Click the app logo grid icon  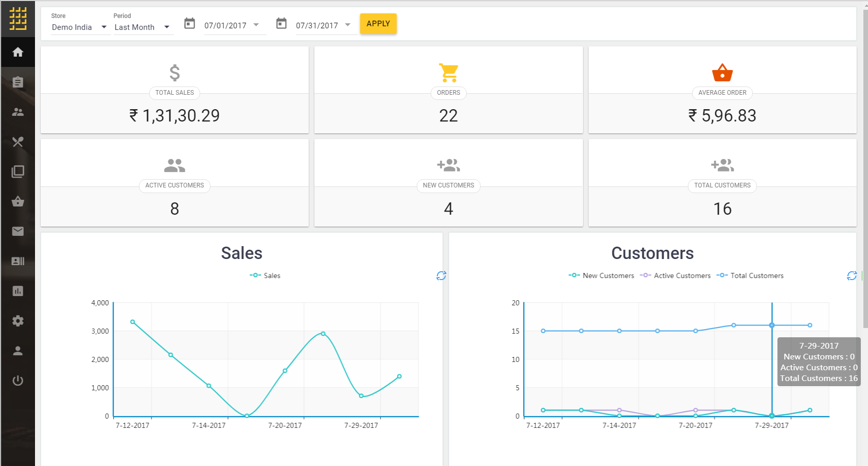18,19
